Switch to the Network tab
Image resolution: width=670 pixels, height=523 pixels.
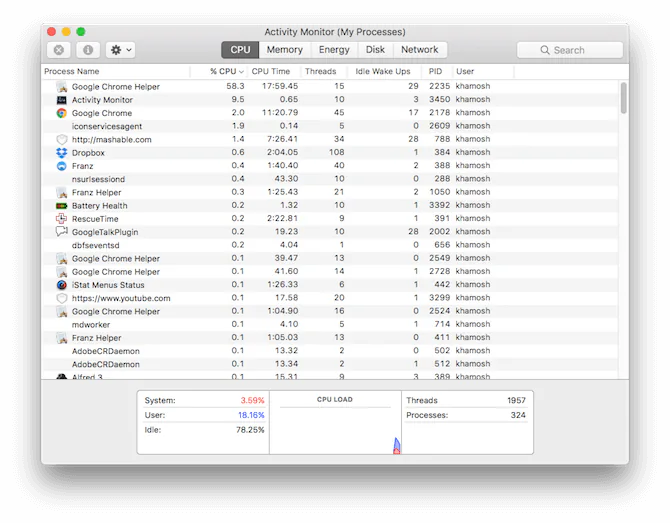point(420,50)
